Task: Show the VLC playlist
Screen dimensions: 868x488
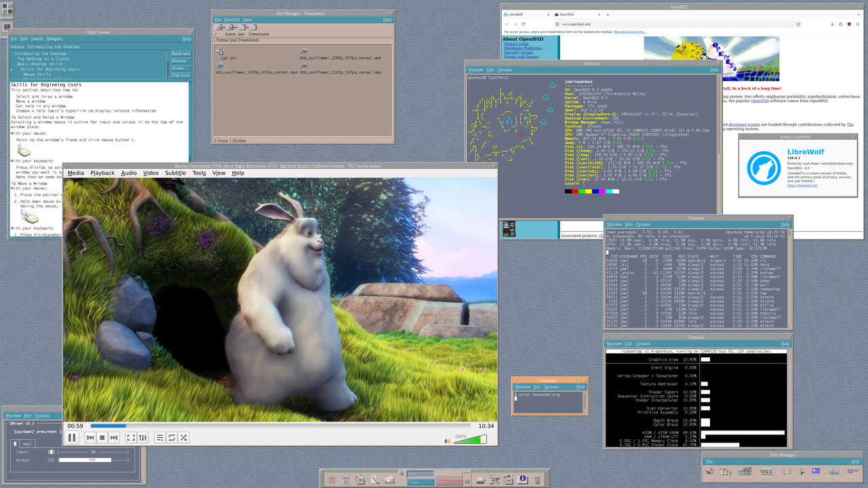Action: [160, 438]
